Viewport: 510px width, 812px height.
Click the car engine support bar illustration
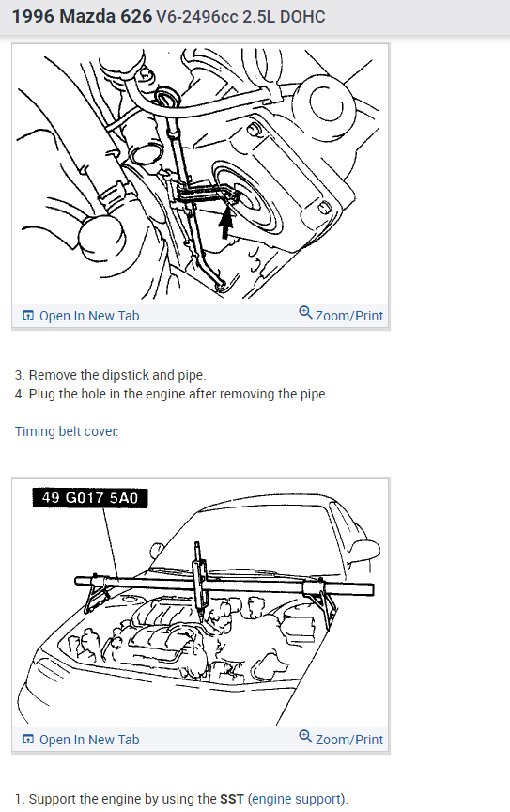pyautogui.click(x=200, y=602)
